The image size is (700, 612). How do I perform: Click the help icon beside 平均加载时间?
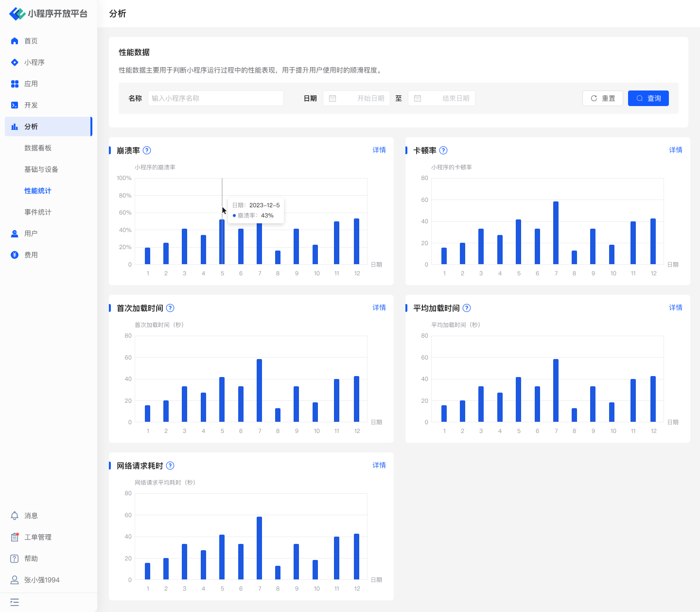pos(467,308)
